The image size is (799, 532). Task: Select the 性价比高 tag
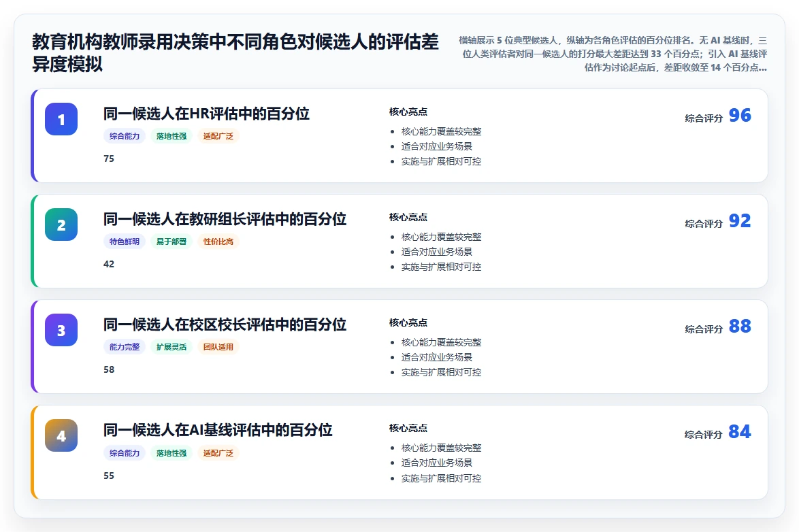coord(218,242)
